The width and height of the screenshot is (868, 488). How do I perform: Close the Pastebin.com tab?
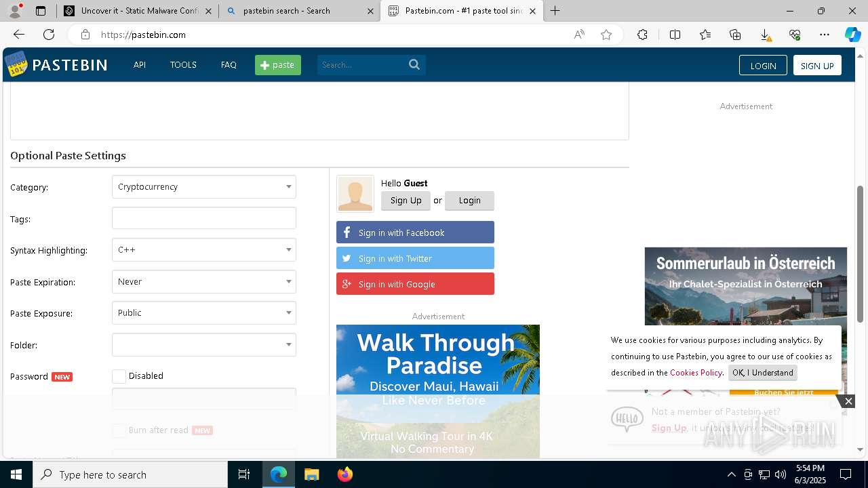(532, 11)
